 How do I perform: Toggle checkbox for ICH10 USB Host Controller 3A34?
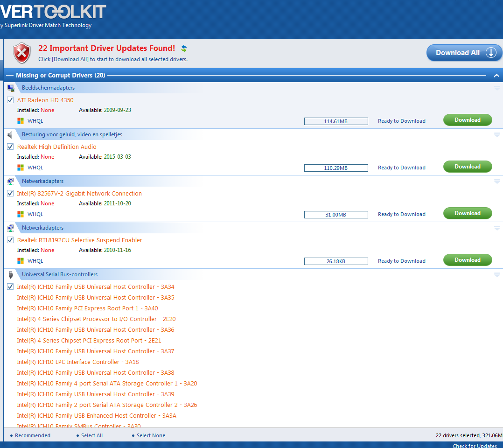10,287
